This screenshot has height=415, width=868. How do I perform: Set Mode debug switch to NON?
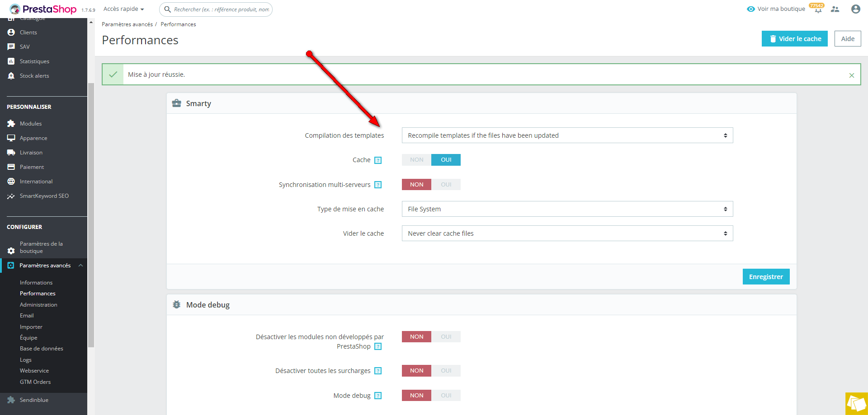coord(416,395)
